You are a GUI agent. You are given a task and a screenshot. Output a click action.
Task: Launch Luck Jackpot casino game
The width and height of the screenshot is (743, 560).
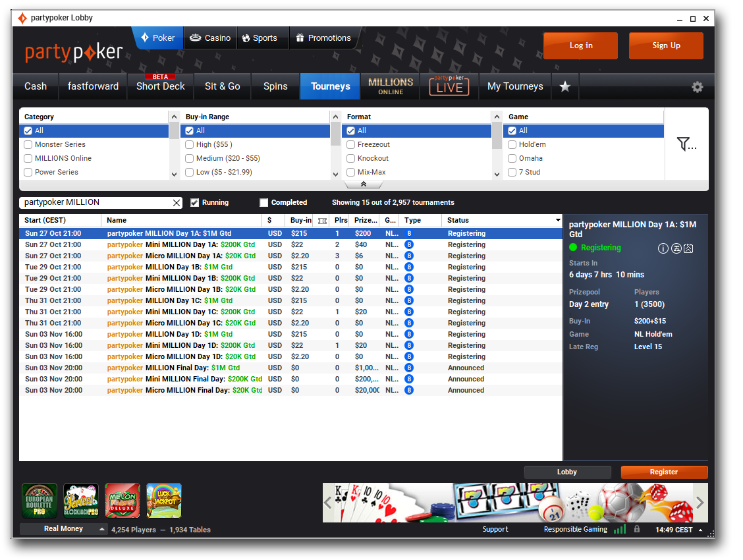point(164,500)
